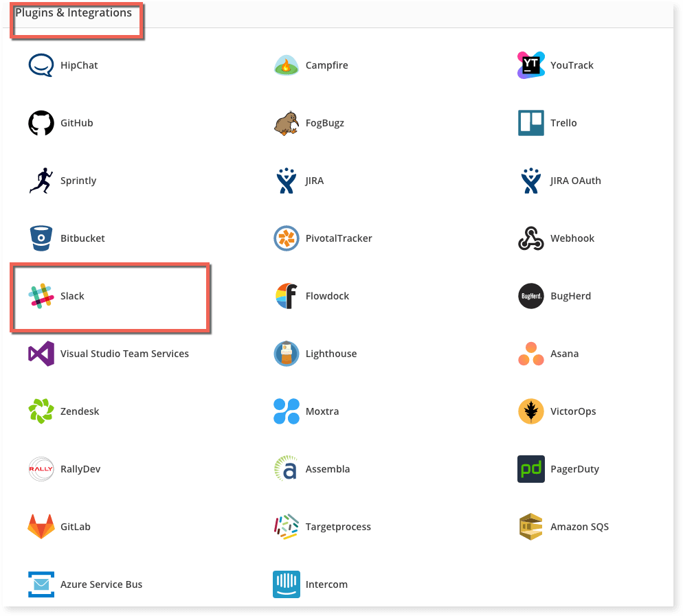The image size is (683, 616).
Task: Select the Azure Service Bus icon
Action: (41, 584)
